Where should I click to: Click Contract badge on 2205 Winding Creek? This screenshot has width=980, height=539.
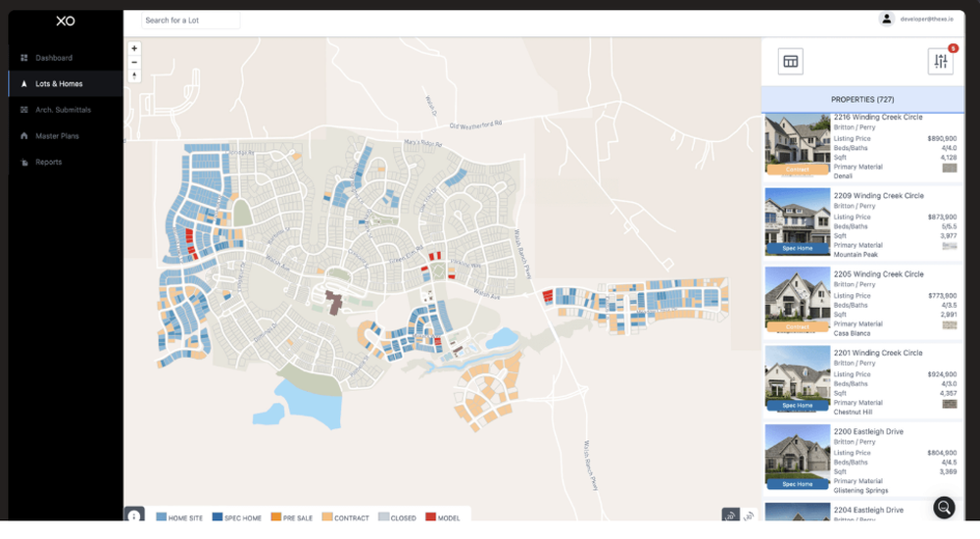tap(798, 327)
